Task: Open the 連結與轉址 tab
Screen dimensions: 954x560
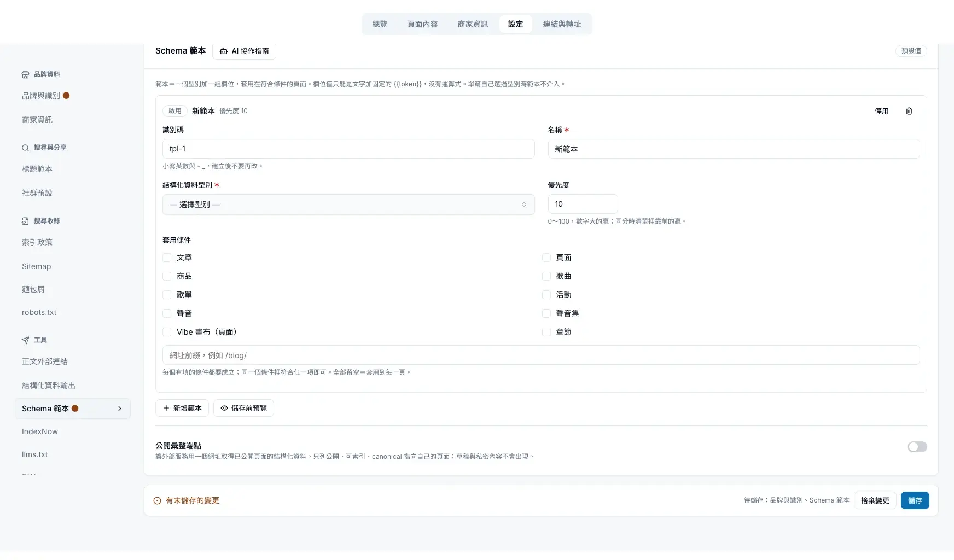Action: pyautogui.click(x=562, y=24)
